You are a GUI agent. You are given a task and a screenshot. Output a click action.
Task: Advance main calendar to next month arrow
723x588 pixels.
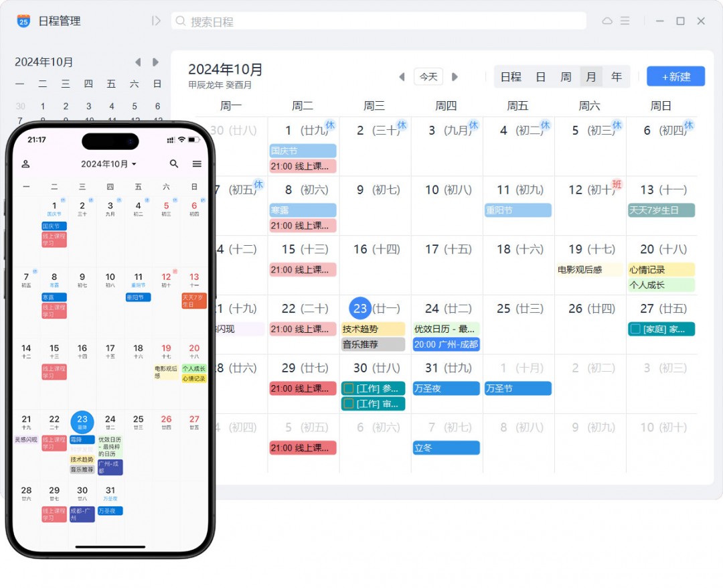click(x=455, y=76)
